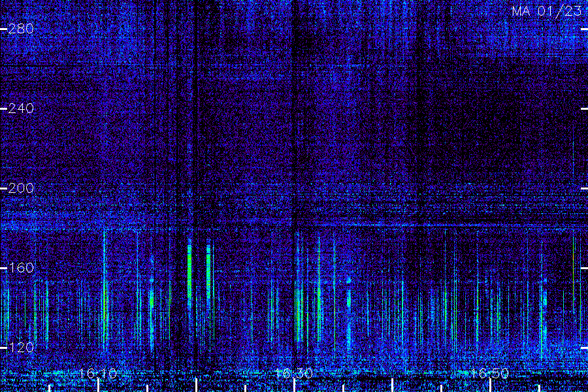This screenshot has height=392, width=588.
Task: Click the MA 01/23 date stamp
Action: (x=547, y=11)
